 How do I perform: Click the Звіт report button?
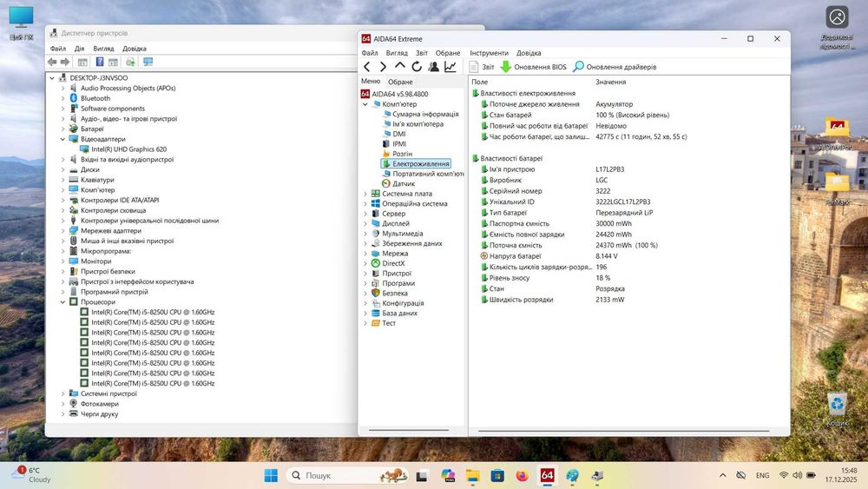pyautogui.click(x=482, y=67)
